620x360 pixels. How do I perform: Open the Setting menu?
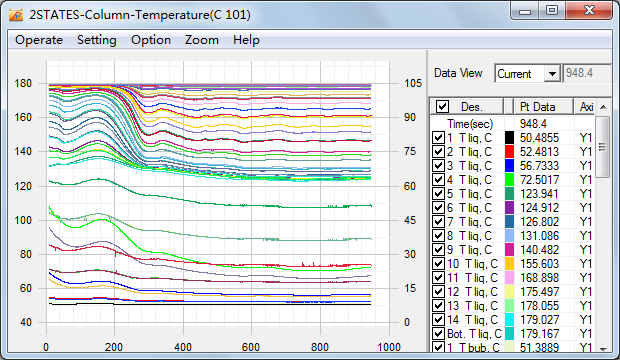point(97,40)
